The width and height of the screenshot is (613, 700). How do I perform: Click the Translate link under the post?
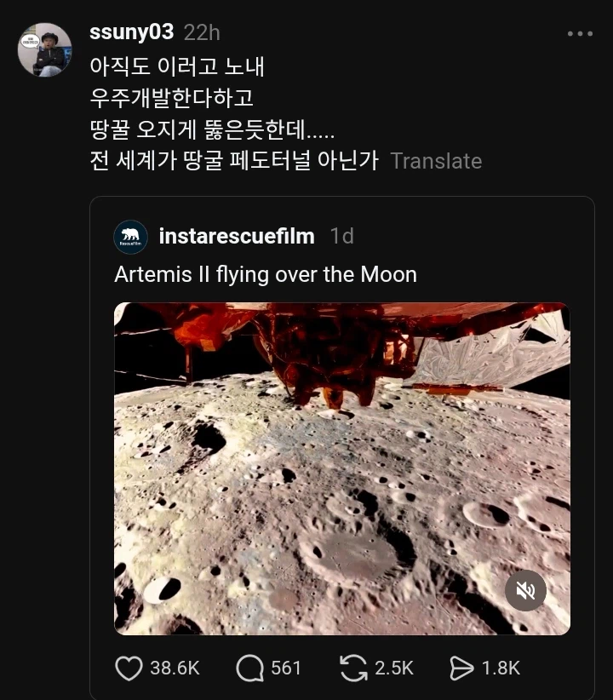tap(436, 161)
